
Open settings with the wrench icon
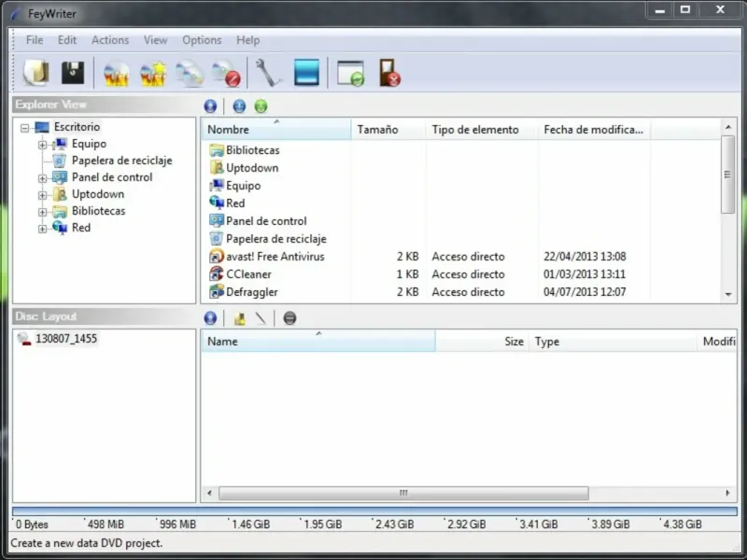pyautogui.click(x=268, y=73)
